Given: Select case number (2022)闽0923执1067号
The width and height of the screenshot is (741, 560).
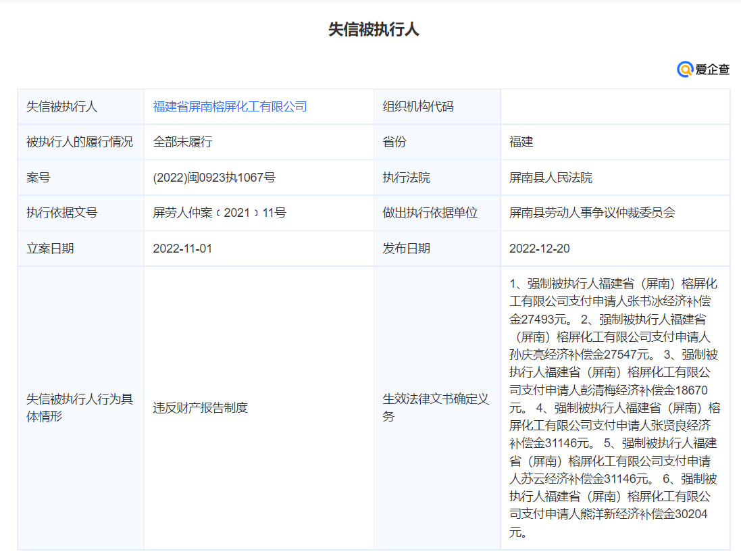Looking at the screenshot, I should [x=214, y=178].
